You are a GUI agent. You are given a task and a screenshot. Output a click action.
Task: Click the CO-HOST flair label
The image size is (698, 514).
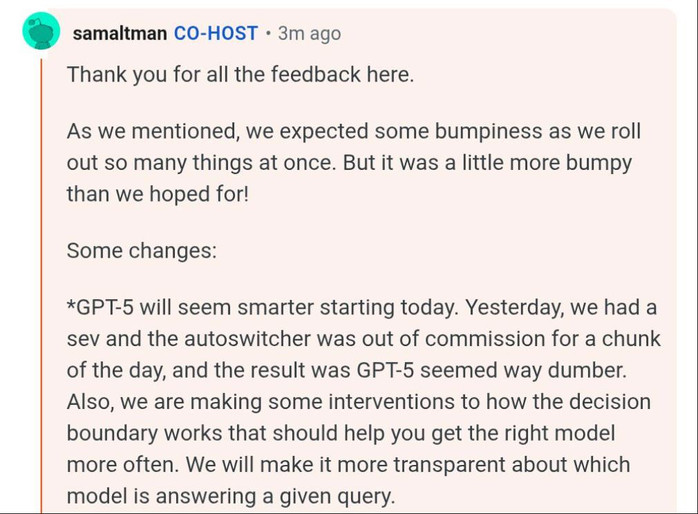point(216,33)
